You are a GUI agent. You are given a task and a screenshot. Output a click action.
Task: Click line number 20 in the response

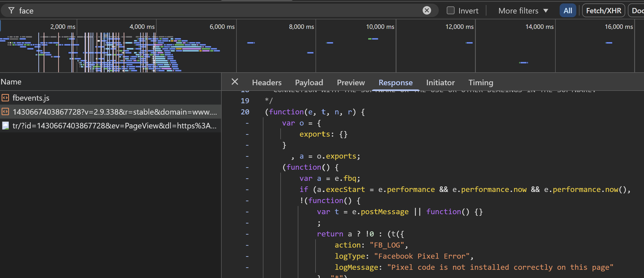pyautogui.click(x=245, y=112)
